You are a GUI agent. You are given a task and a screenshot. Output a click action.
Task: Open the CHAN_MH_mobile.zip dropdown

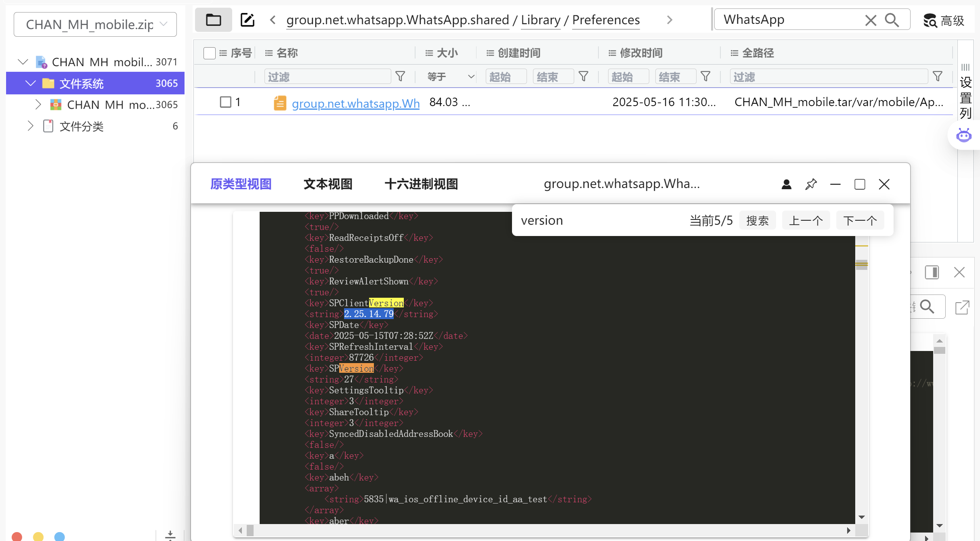[95, 24]
